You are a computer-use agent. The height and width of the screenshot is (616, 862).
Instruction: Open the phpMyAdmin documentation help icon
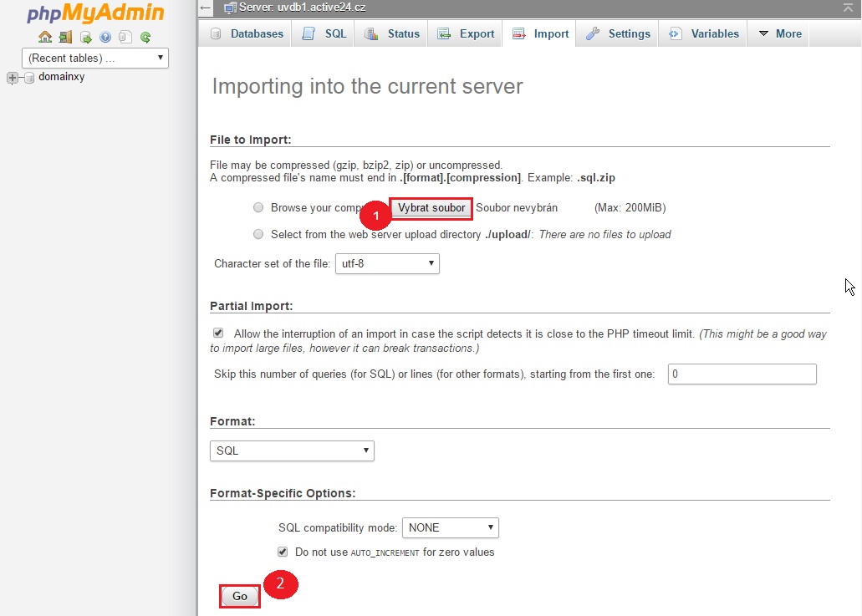(x=105, y=38)
